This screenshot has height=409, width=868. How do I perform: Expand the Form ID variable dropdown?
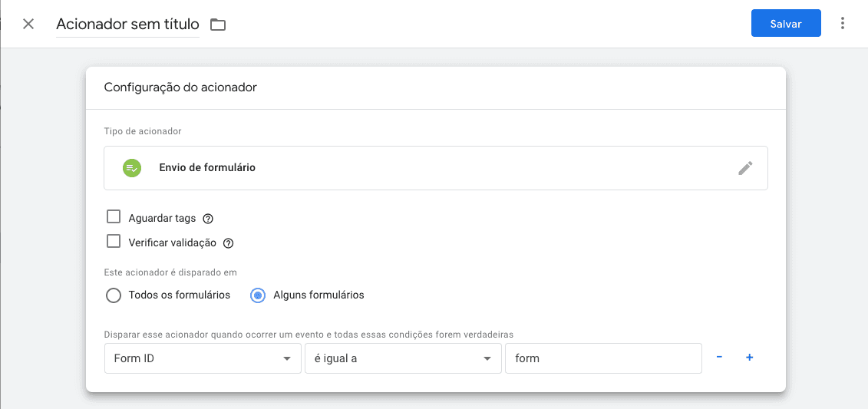coord(202,358)
